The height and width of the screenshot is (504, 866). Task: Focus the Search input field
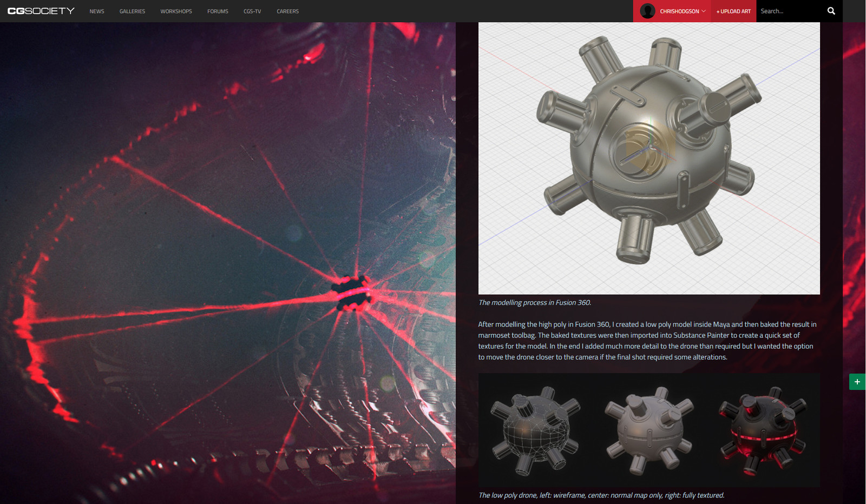pyautogui.click(x=790, y=11)
